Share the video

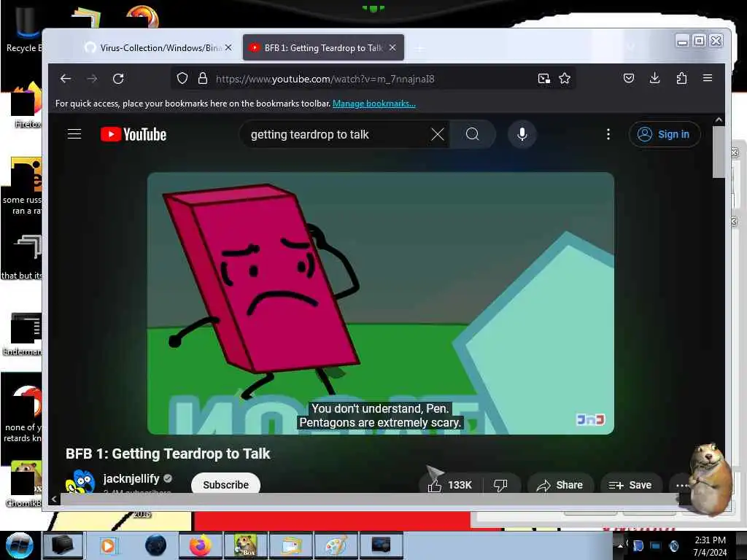(560, 485)
